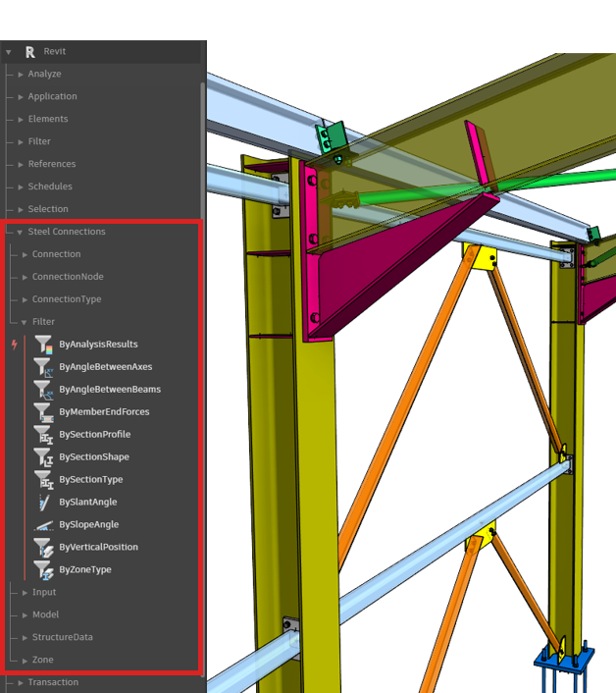Click the BySectionType filter icon
The height and width of the screenshot is (693, 616).
(x=44, y=480)
